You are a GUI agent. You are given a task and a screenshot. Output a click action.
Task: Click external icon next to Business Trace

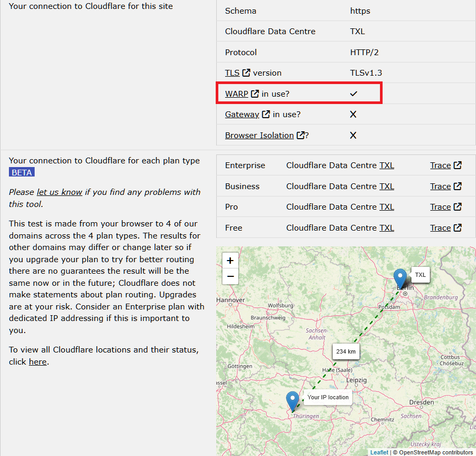(x=458, y=186)
